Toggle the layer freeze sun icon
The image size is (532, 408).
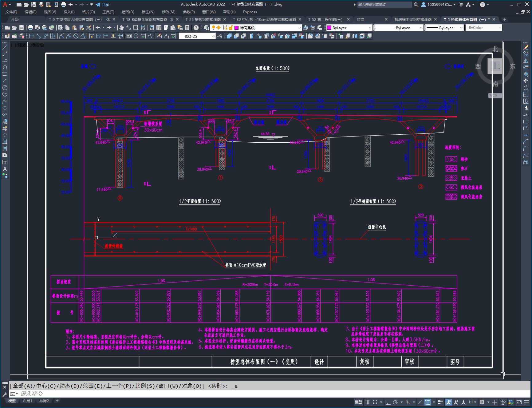click(x=219, y=28)
